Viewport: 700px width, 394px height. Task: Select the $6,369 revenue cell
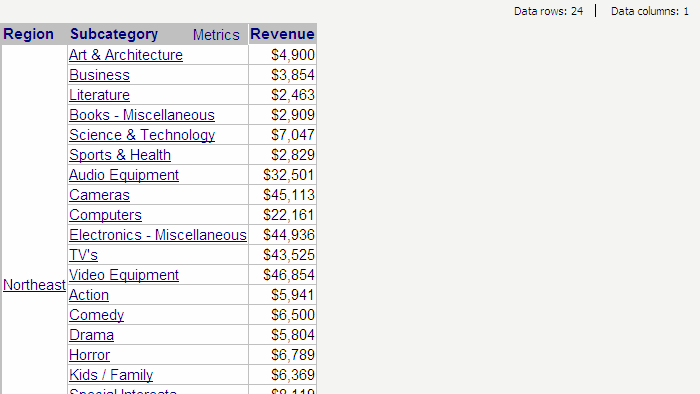click(282, 375)
